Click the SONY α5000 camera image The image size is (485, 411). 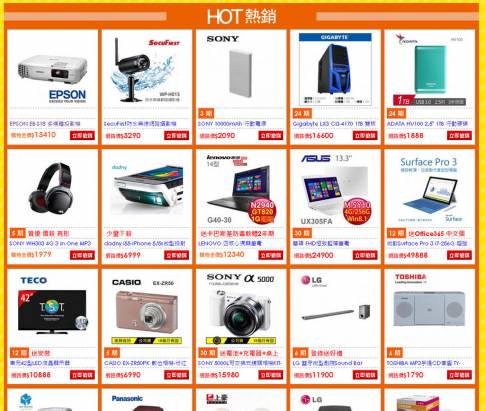tap(241, 309)
